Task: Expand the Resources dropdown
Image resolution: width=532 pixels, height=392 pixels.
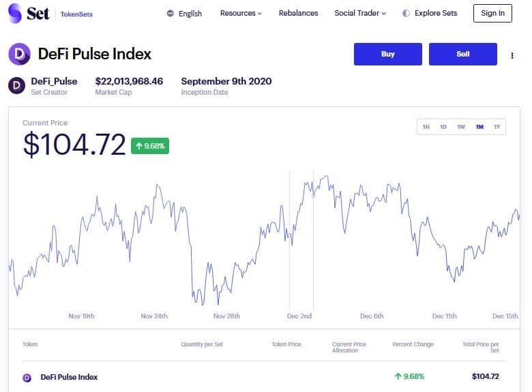Action: (241, 13)
